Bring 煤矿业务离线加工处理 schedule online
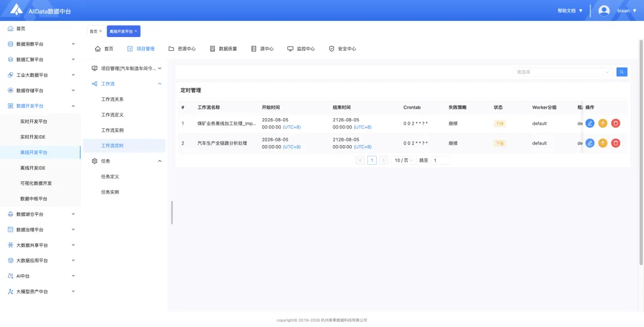This screenshot has width=644, height=327. pos(602,124)
